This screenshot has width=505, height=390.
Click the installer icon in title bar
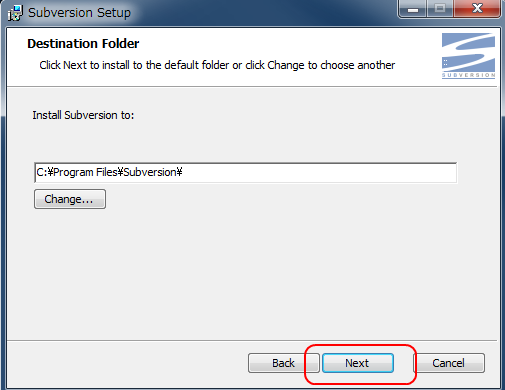click(15, 13)
